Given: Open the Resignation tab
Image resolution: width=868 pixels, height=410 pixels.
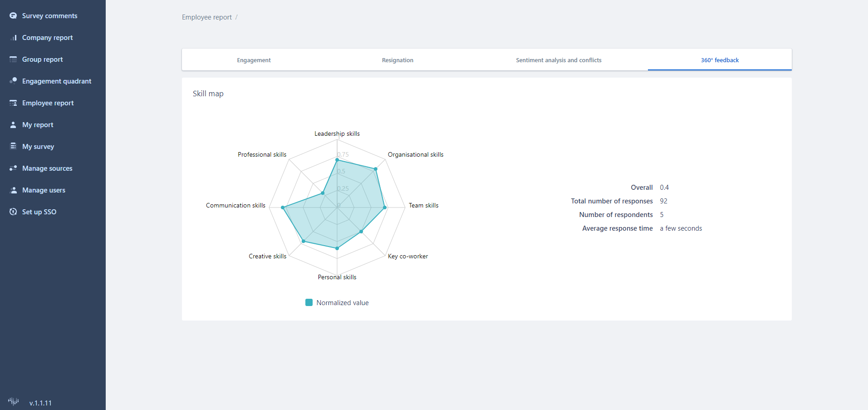Looking at the screenshot, I should [x=397, y=60].
